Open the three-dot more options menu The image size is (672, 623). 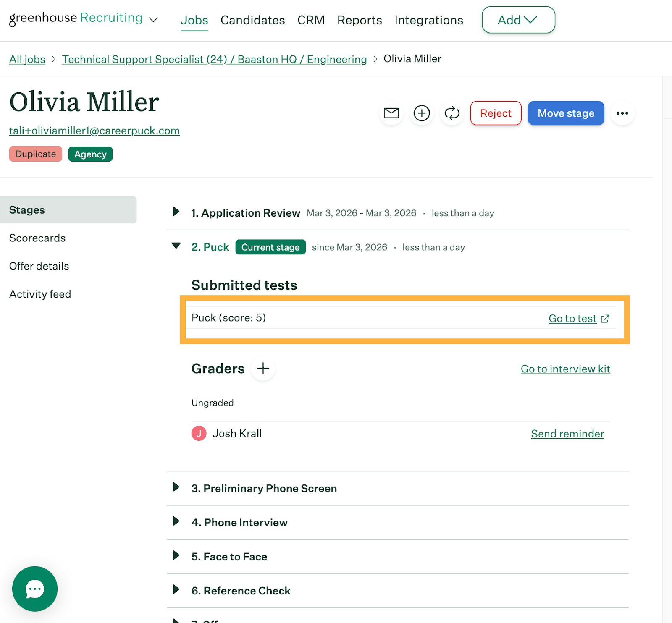(622, 113)
